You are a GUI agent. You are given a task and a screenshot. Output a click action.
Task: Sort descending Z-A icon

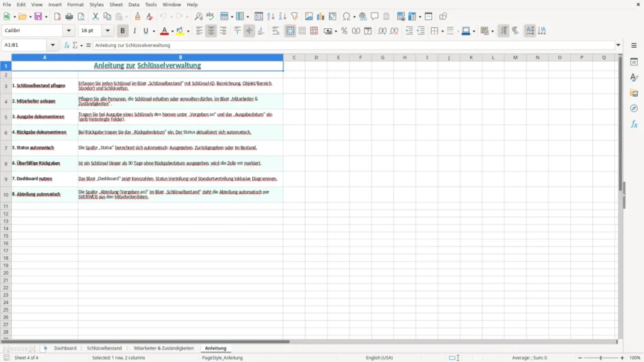(x=282, y=16)
